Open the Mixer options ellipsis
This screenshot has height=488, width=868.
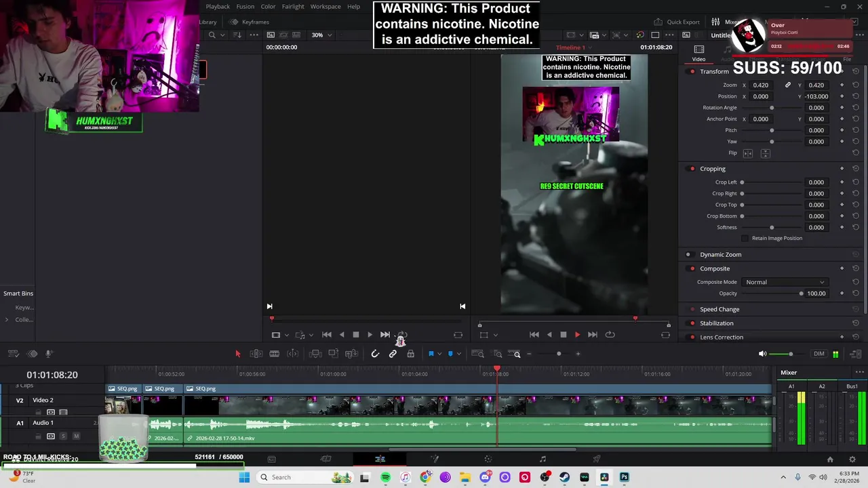coord(859,372)
